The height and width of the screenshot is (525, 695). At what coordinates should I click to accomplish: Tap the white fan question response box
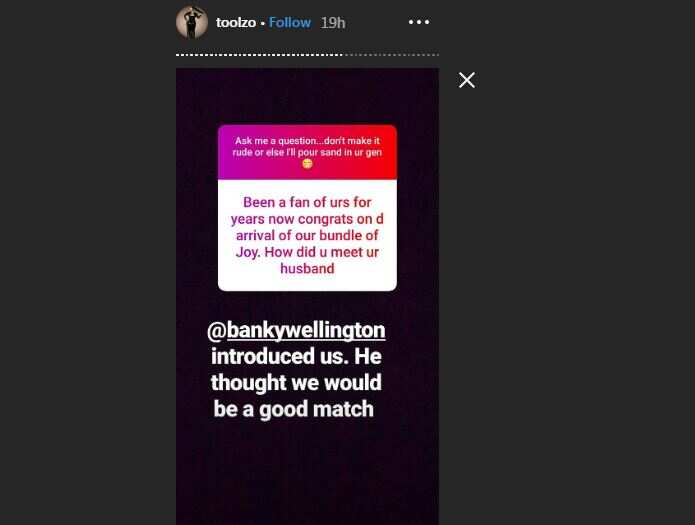(x=307, y=235)
